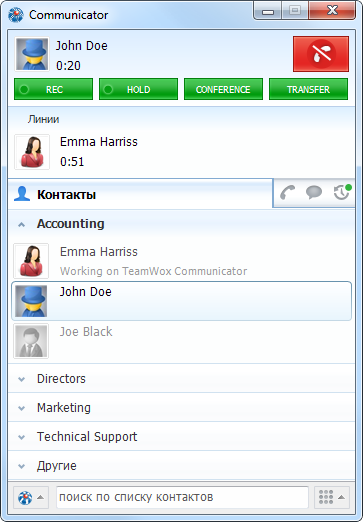Screen dimensions: 363x522
Task: Click the Контакты person icon
Action: pos(22,194)
